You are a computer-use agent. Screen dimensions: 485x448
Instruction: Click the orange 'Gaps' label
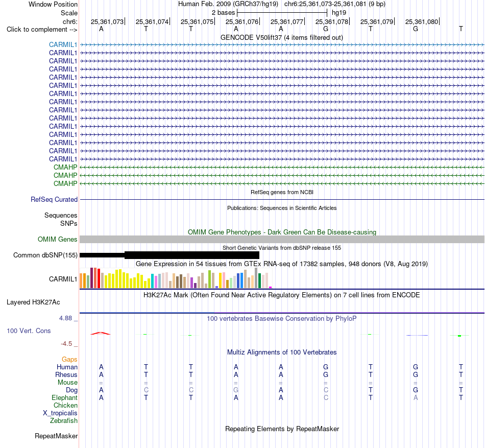coord(69,359)
